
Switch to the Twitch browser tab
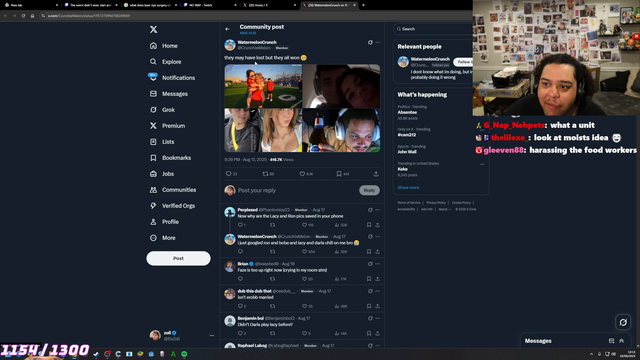coord(208,5)
